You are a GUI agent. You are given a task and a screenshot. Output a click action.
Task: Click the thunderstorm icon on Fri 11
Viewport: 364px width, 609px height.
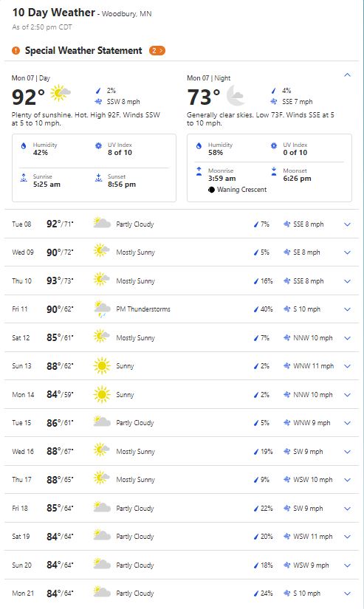click(102, 309)
